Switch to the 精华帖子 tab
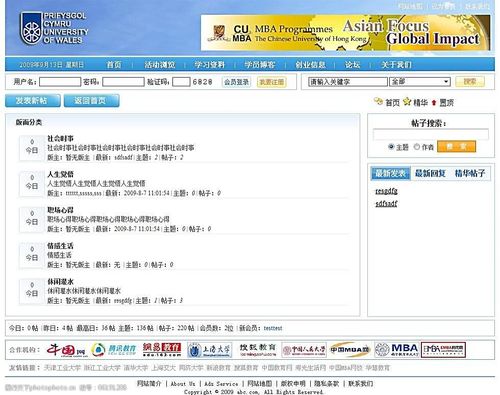This screenshot has width=500, height=395. click(x=470, y=173)
